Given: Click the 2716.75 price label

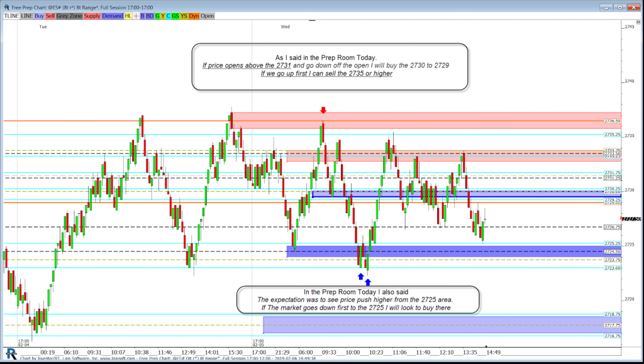Looking at the screenshot, I should [x=613, y=336].
